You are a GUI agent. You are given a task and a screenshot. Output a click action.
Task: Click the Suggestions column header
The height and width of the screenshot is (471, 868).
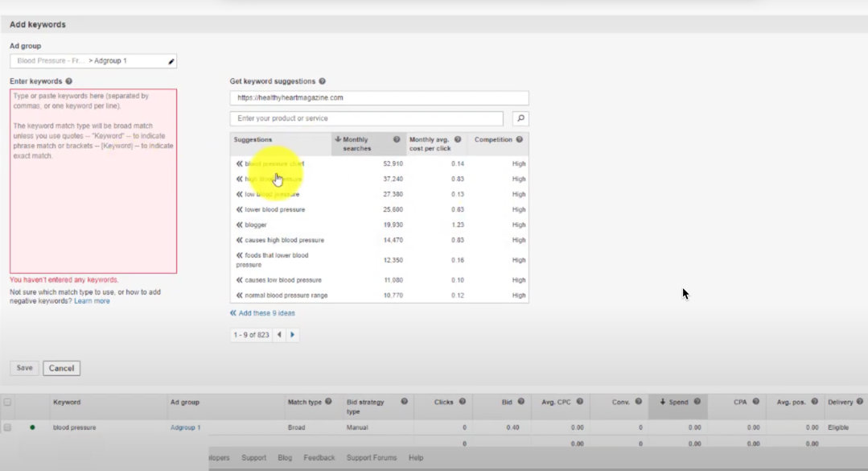coord(253,139)
